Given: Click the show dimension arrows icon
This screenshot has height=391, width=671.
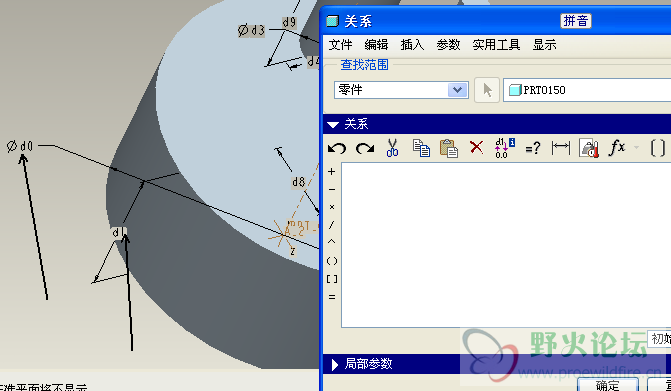Looking at the screenshot, I should [561, 148].
